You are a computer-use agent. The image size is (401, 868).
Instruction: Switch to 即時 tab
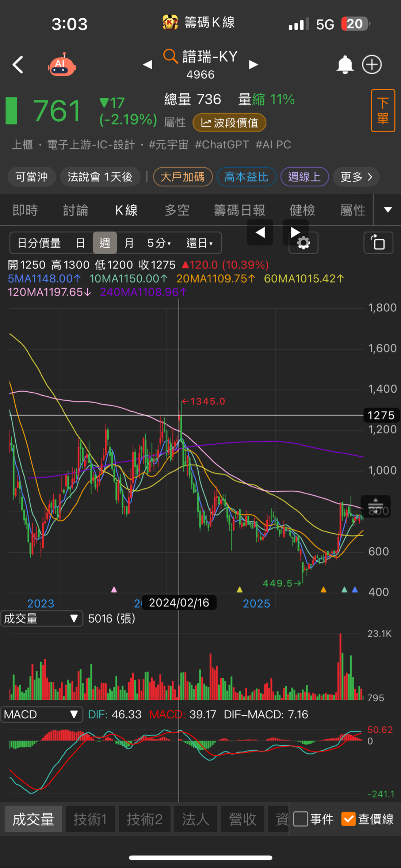tap(25, 210)
